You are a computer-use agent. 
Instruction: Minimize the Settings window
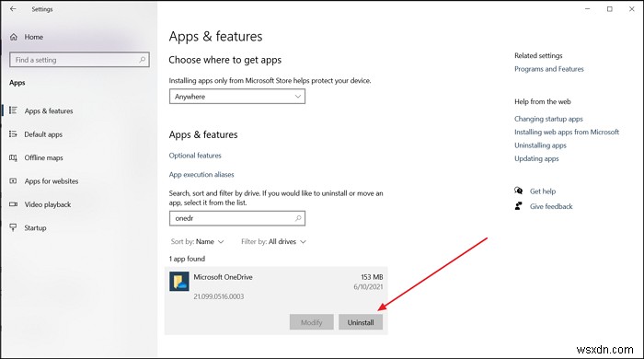tap(587, 8)
